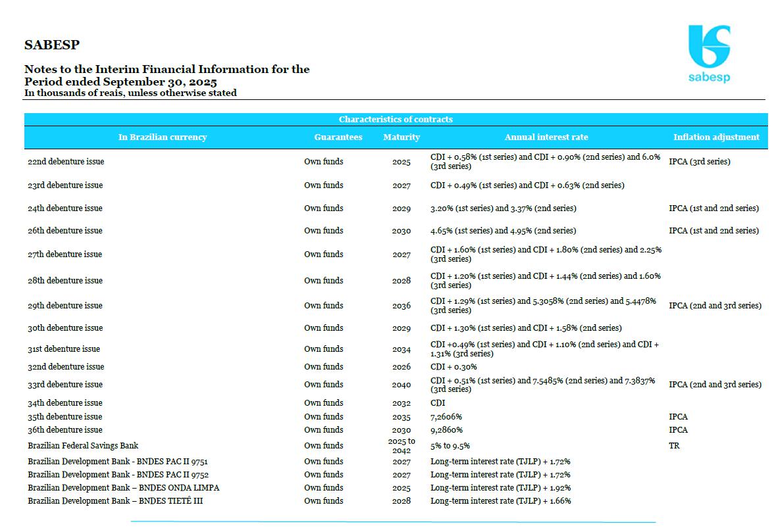Click 'Characteristics of contracts' header
The width and height of the screenshot is (772, 532).
[x=396, y=119]
